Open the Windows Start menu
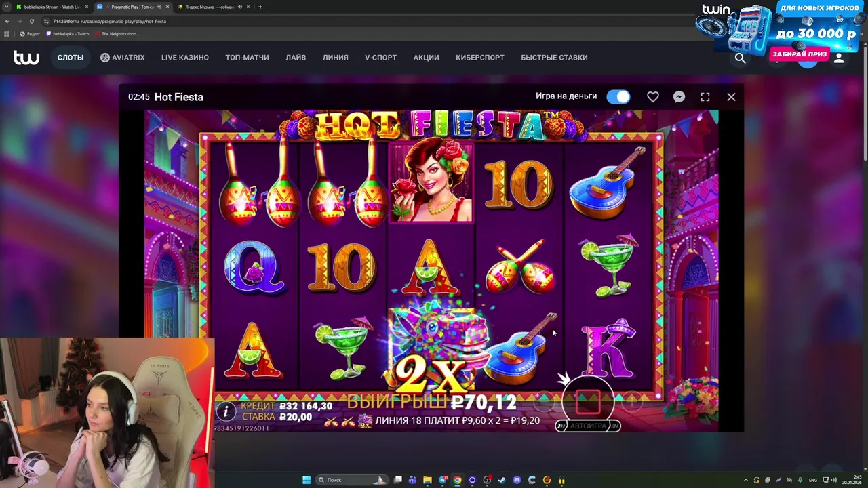This screenshot has width=868, height=488. click(307, 480)
